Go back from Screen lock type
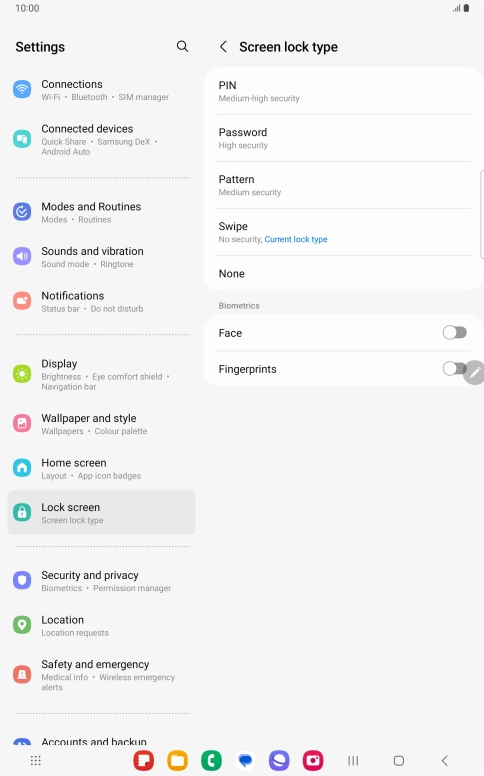Image resolution: width=484 pixels, height=776 pixels. 223,47
